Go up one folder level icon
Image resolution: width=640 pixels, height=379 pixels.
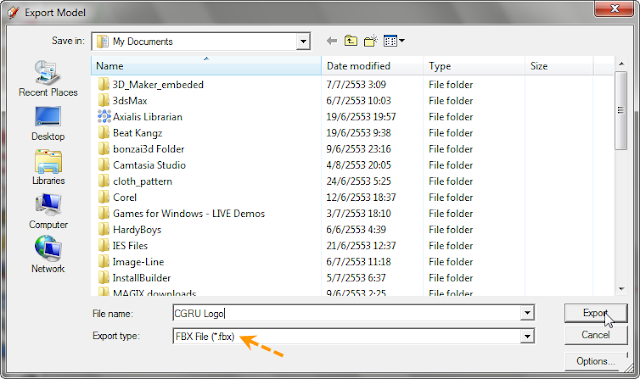[x=351, y=41]
